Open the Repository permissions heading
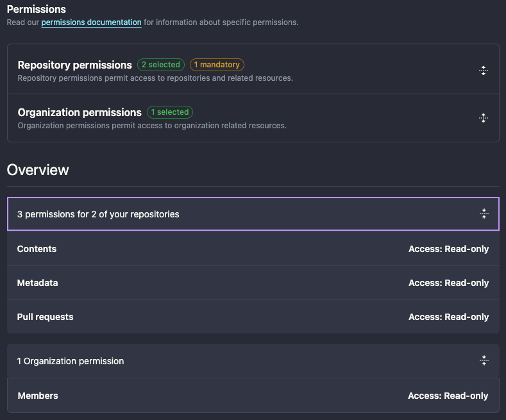506x420 pixels. [75, 65]
